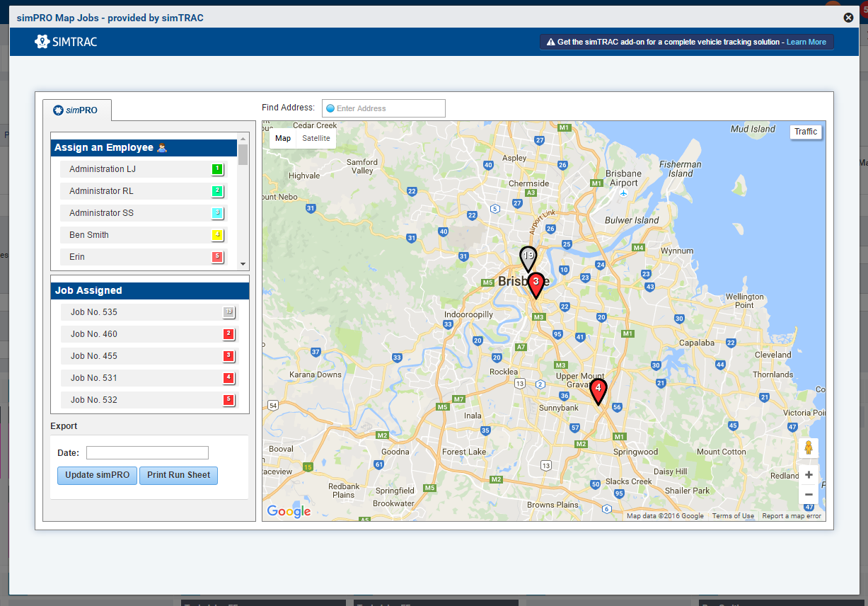
Task: Click the yellow badge beside Ben Smith
Action: (x=218, y=235)
